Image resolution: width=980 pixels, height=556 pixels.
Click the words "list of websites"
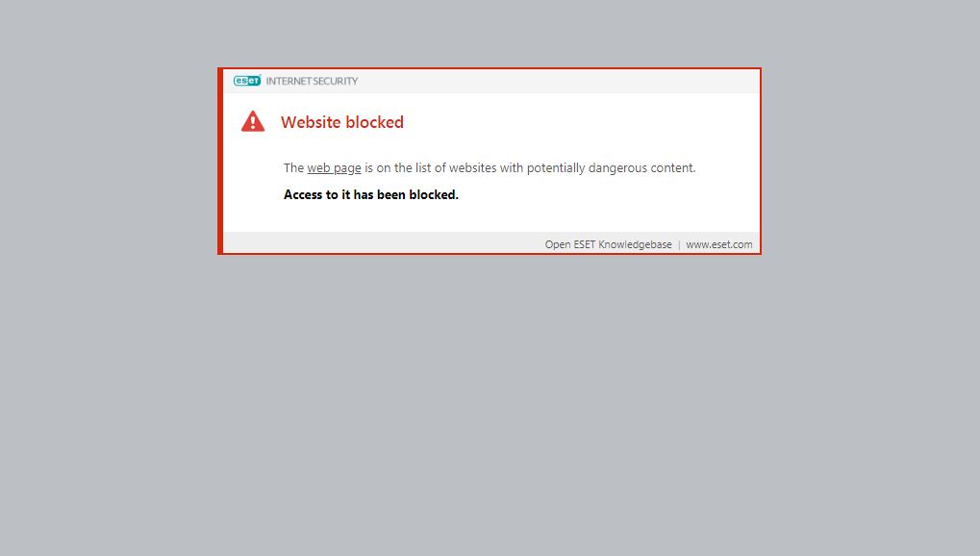(x=456, y=167)
